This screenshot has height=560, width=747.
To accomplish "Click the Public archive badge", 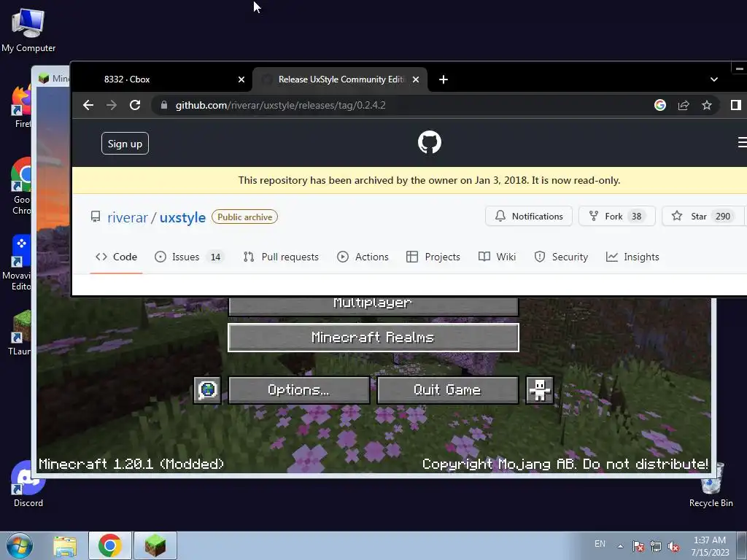I will (245, 217).
